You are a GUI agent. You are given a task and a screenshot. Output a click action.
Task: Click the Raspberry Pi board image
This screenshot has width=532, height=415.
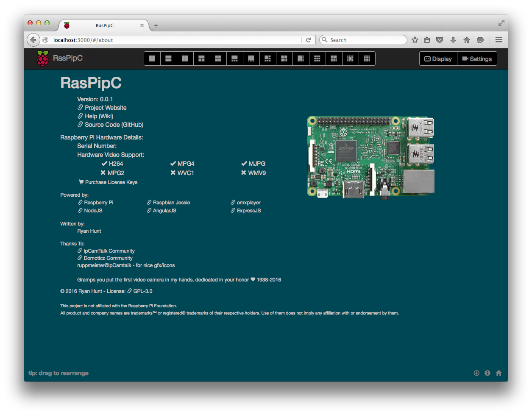point(371,157)
